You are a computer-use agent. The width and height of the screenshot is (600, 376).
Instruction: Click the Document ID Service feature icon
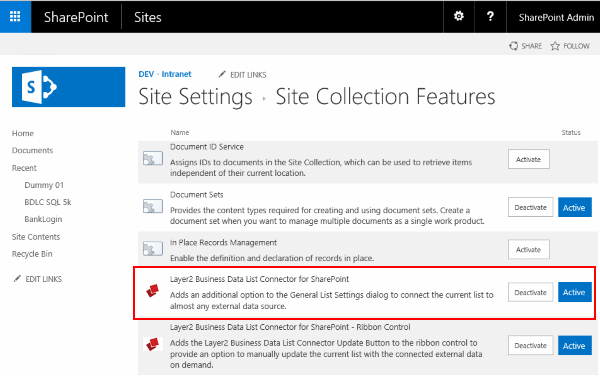[153, 158]
